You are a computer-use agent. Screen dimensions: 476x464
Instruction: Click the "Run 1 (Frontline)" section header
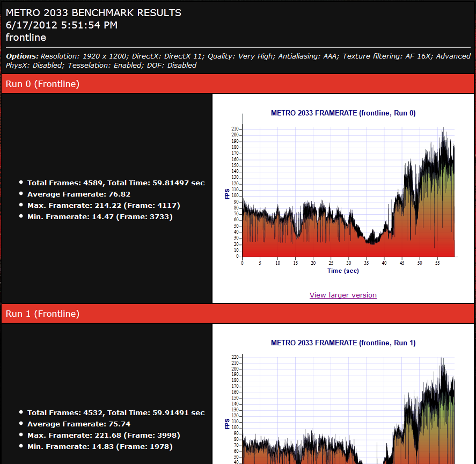click(238, 314)
